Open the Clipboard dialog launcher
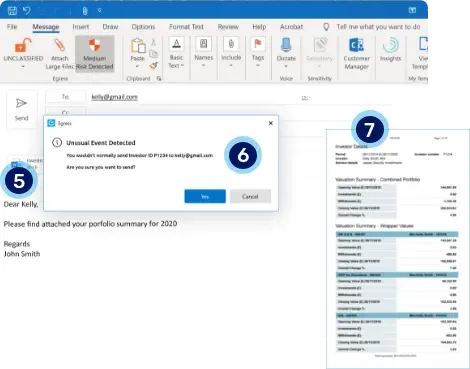Image resolution: width=470 pixels, height=369 pixels. coord(159,79)
